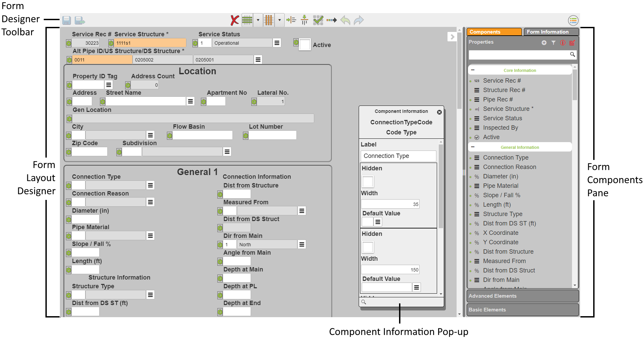Click the components list vertical scrollbar
The width and height of the screenshot is (644, 339).
(x=575, y=85)
